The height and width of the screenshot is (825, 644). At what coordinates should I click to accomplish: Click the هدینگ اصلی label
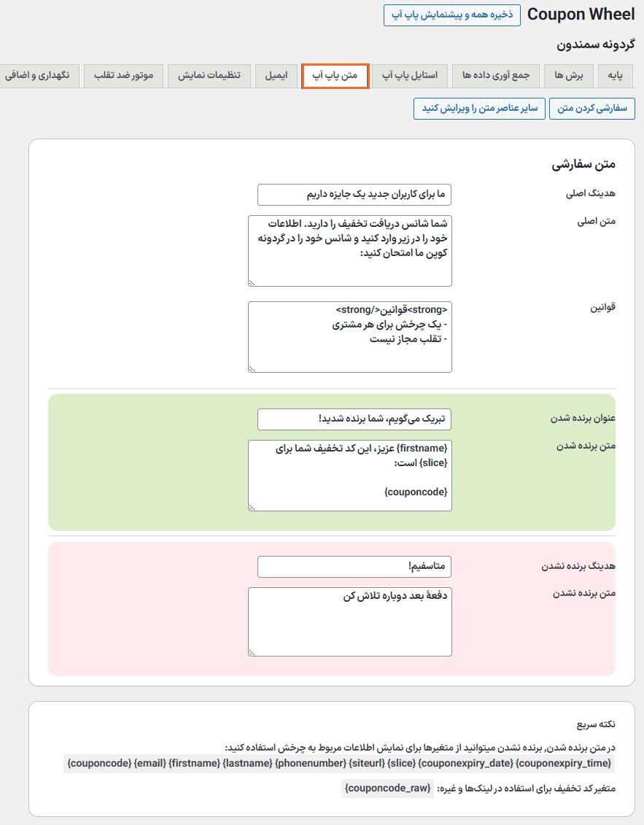tap(591, 193)
